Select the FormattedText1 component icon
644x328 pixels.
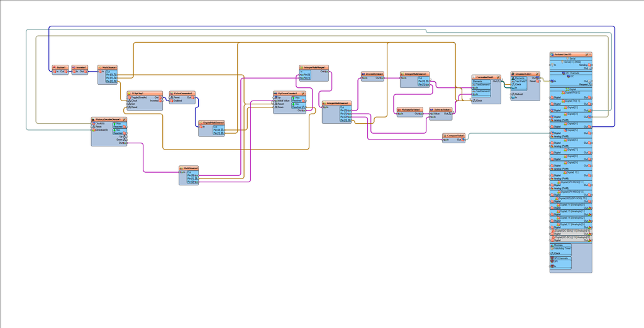474,77
